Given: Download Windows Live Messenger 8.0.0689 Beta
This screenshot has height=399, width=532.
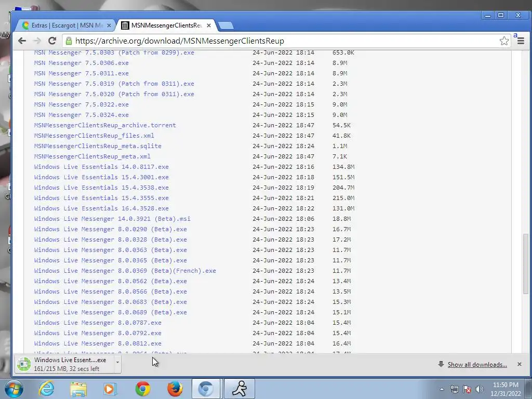Looking at the screenshot, I should [x=111, y=312].
